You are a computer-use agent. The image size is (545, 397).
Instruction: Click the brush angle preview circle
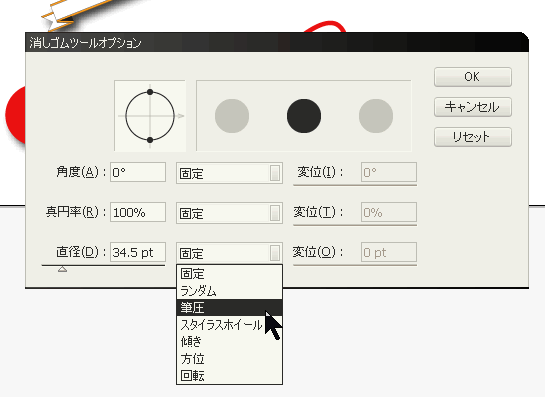coord(150,116)
